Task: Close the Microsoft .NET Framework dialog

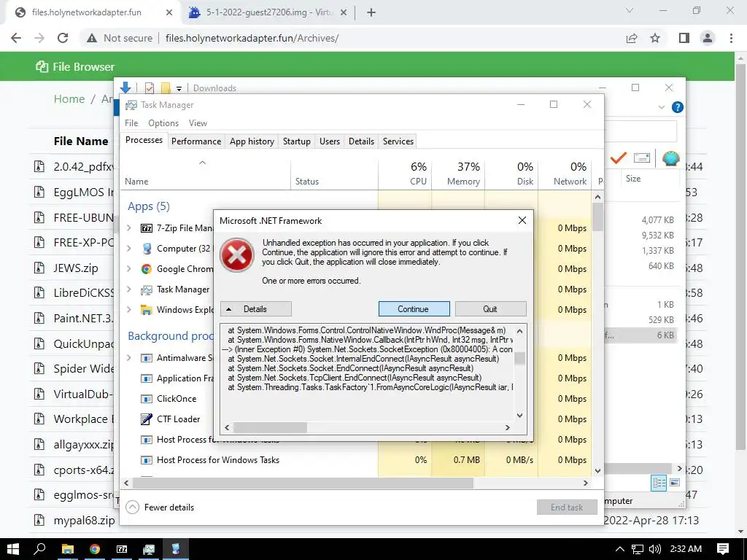Action: coord(522,220)
